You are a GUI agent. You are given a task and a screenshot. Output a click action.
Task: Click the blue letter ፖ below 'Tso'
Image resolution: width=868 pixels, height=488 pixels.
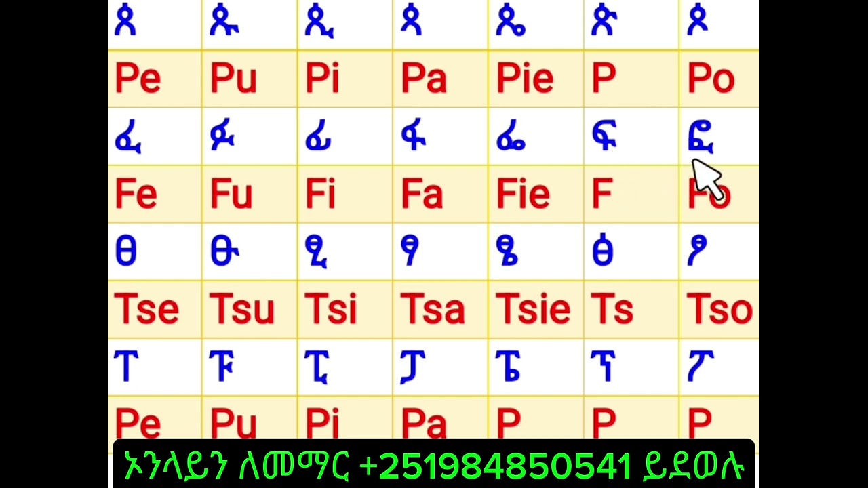click(x=699, y=367)
